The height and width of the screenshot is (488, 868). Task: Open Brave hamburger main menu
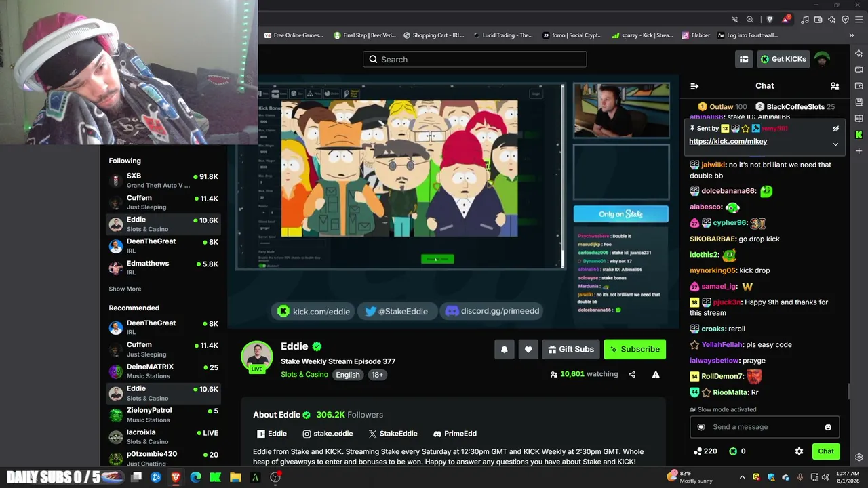tap(859, 20)
